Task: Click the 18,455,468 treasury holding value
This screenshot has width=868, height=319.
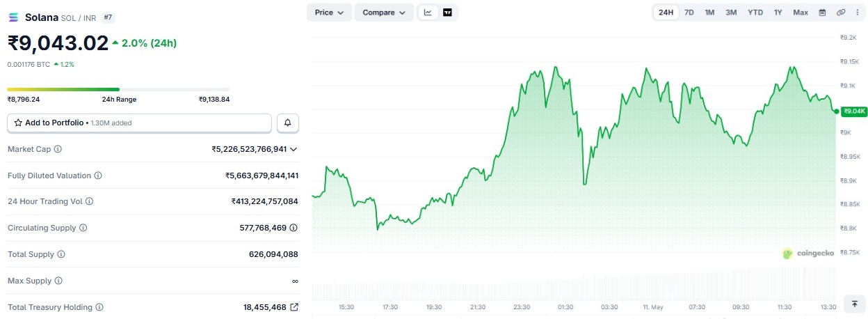Action: click(265, 307)
